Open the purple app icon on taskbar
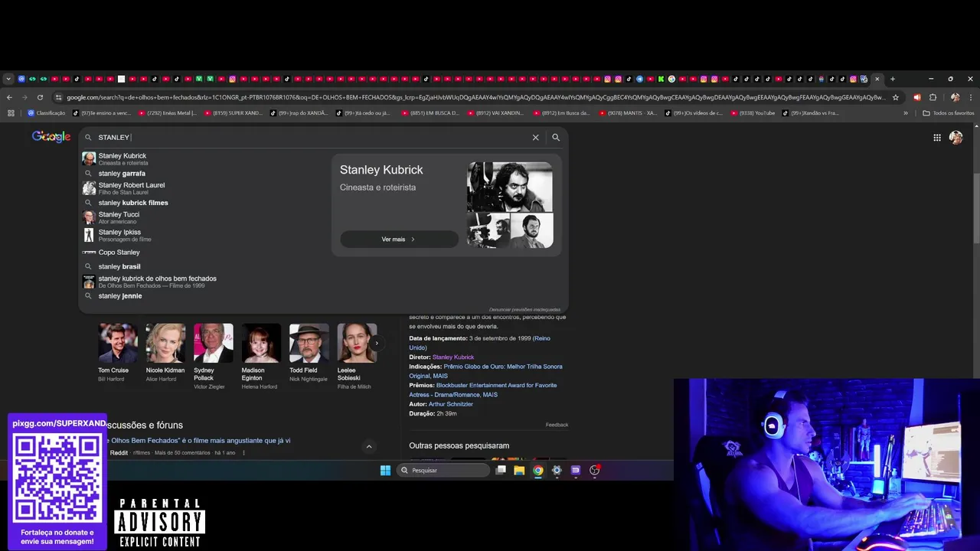The height and width of the screenshot is (551, 980). [x=576, y=471]
